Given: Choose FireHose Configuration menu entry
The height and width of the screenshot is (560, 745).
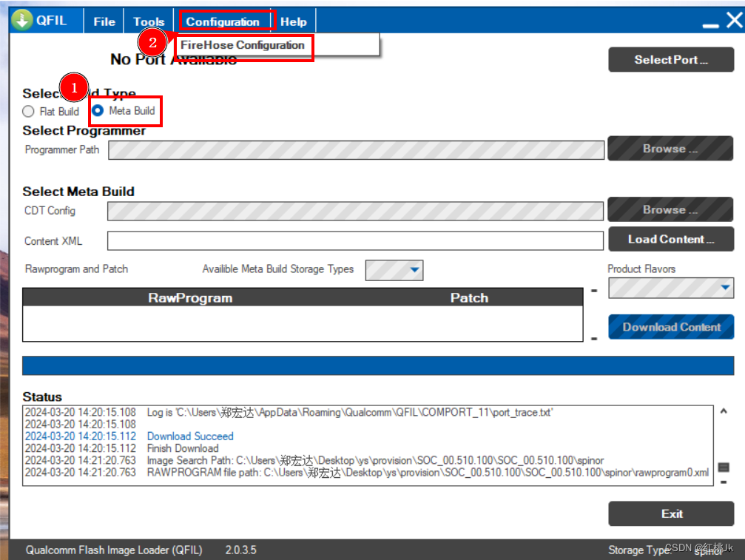Looking at the screenshot, I should coord(243,45).
